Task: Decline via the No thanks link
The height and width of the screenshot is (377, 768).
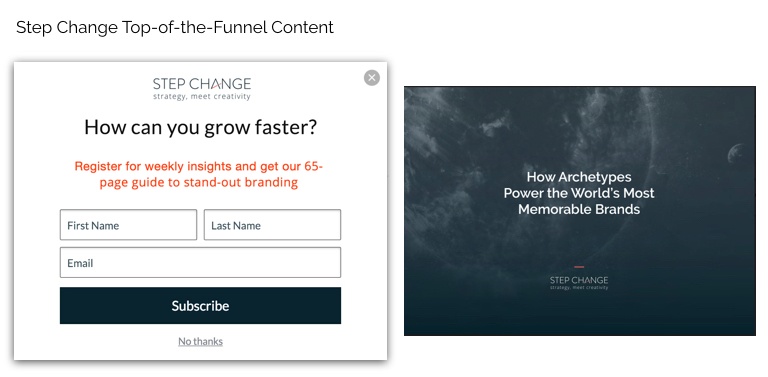Action: [x=200, y=341]
